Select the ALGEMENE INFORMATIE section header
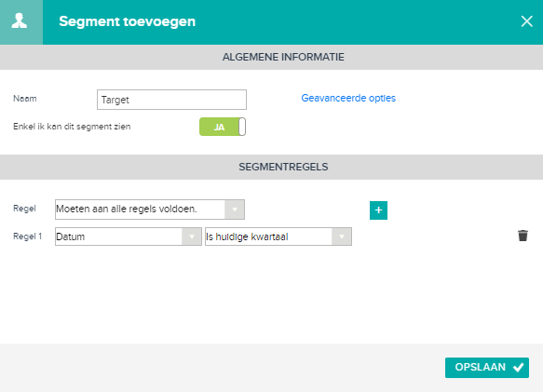 pos(272,57)
